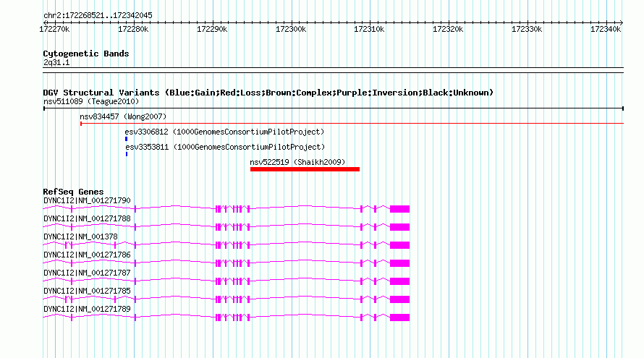Open the DGV Structural Variants track title
644x358 pixels.
click(x=268, y=93)
